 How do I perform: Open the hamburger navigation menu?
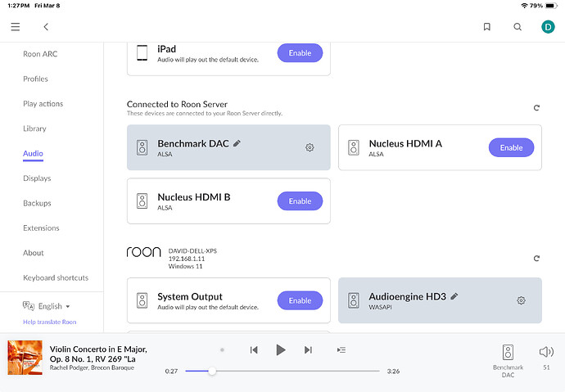[x=15, y=27]
